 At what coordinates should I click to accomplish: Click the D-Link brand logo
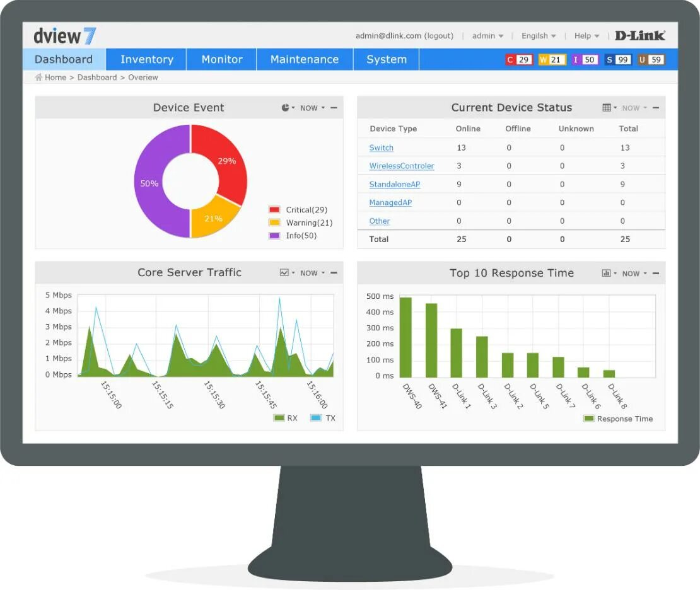click(x=639, y=36)
